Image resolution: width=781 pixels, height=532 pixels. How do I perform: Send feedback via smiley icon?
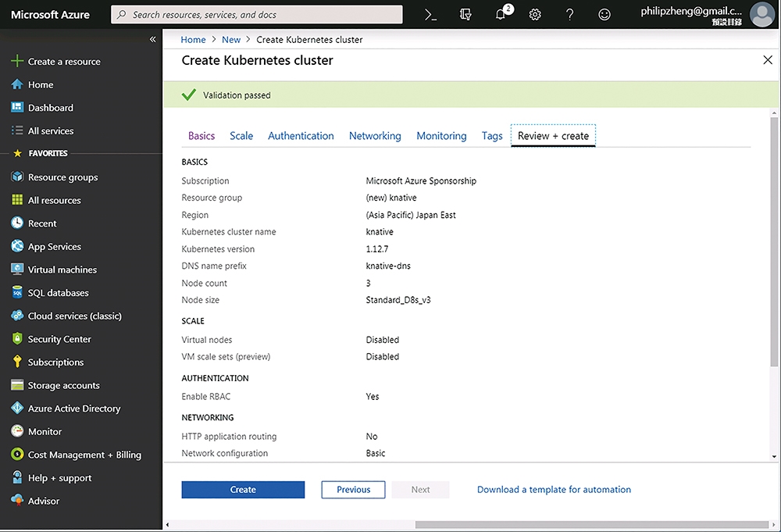pyautogui.click(x=604, y=15)
